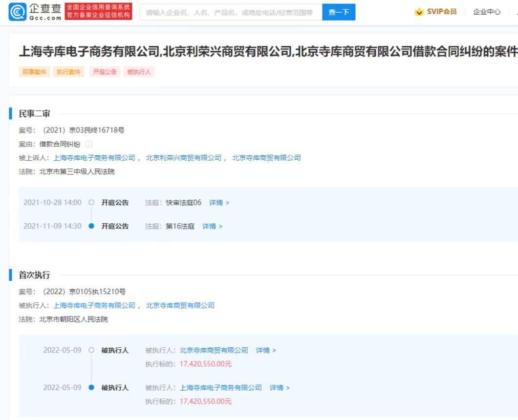
Task: Click the date 2021-10-28 14:00
Action: click(x=52, y=202)
